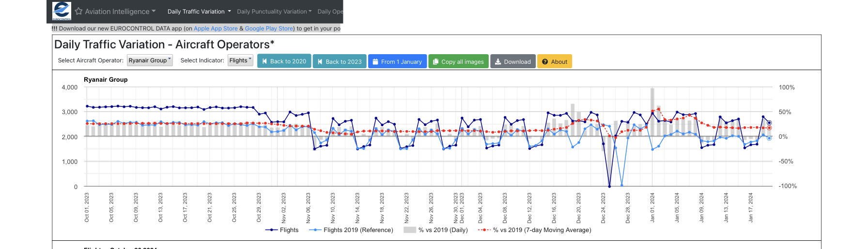
Task: Open the Daily Punctuality Variation menu
Action: coord(275,12)
